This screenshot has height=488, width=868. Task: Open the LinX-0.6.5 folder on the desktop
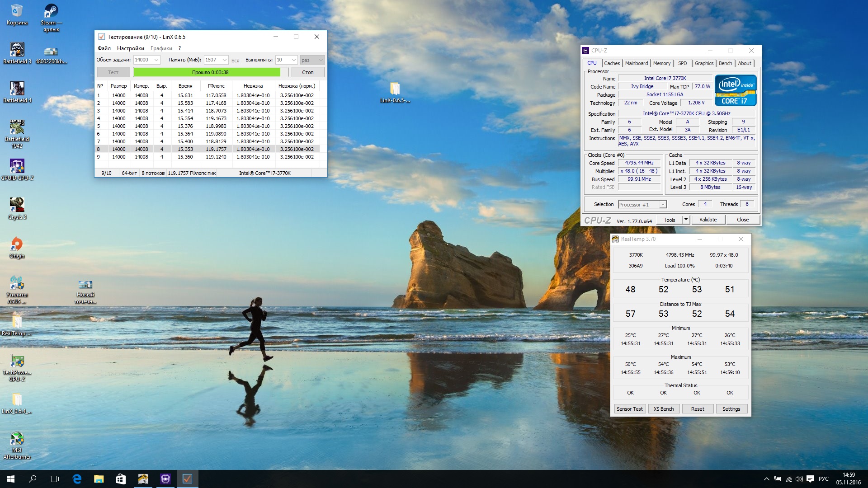pyautogui.click(x=395, y=89)
